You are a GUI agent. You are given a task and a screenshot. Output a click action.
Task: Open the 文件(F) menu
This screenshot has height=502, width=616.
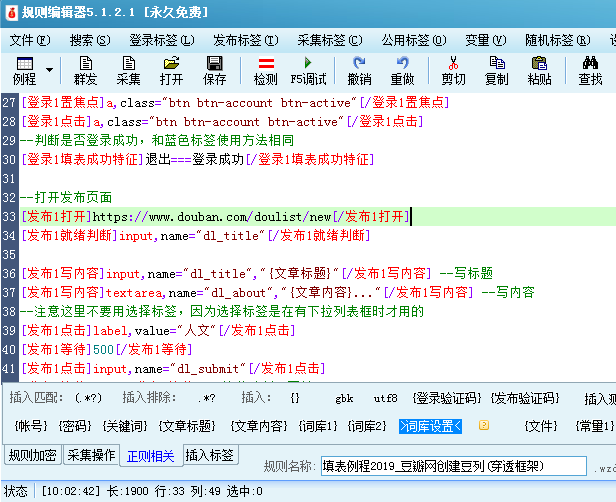click(30, 40)
